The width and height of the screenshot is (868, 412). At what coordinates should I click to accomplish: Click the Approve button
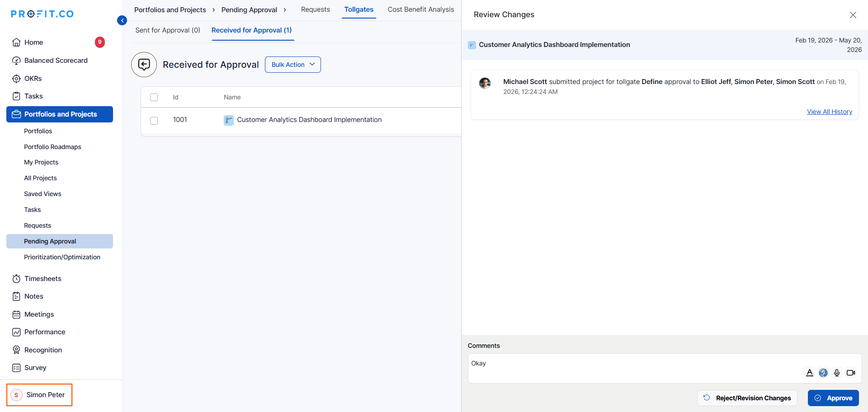click(x=833, y=398)
